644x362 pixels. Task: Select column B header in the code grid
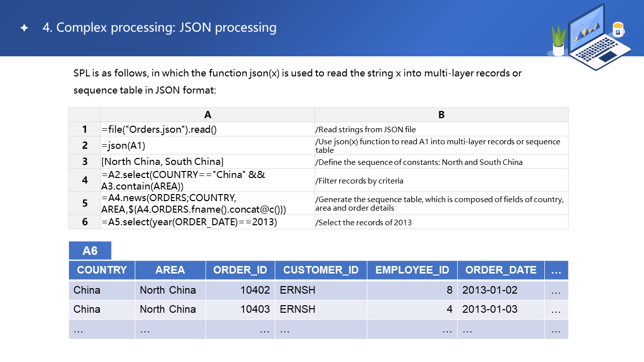tap(441, 115)
